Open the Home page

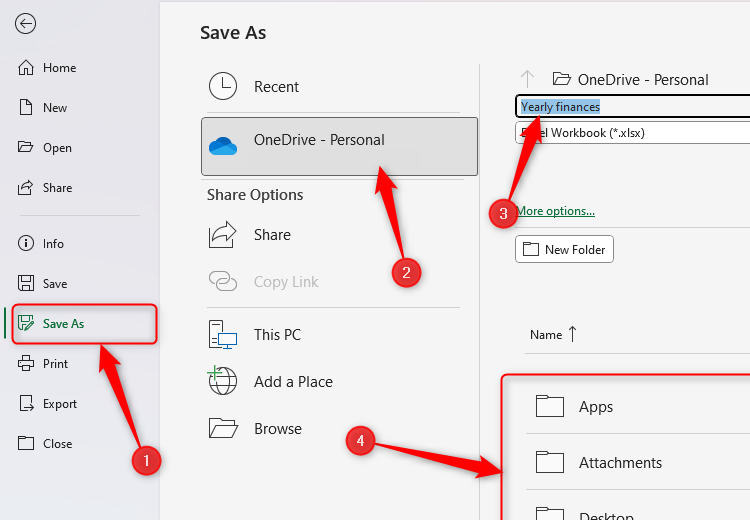59,68
